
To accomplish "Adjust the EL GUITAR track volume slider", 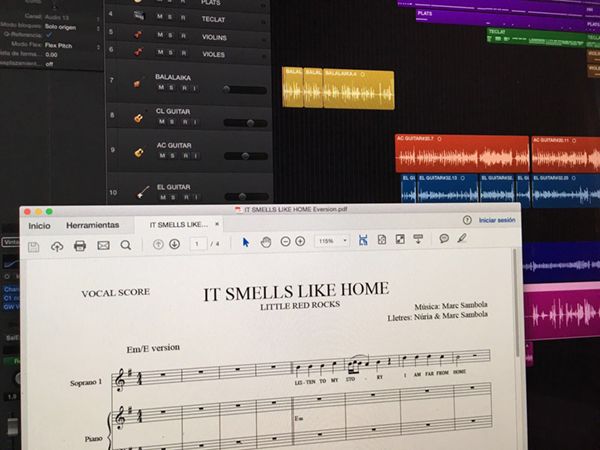I will click(247, 197).
